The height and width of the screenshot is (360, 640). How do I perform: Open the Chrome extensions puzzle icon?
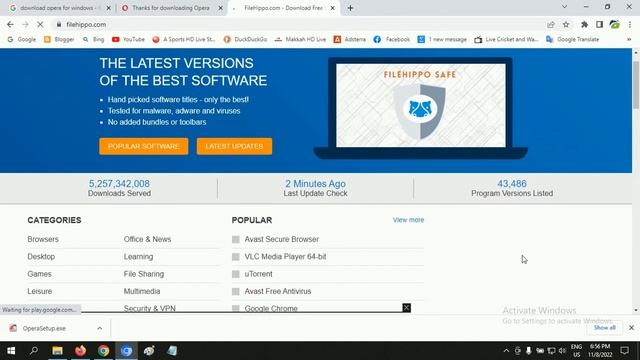[x=584, y=24]
